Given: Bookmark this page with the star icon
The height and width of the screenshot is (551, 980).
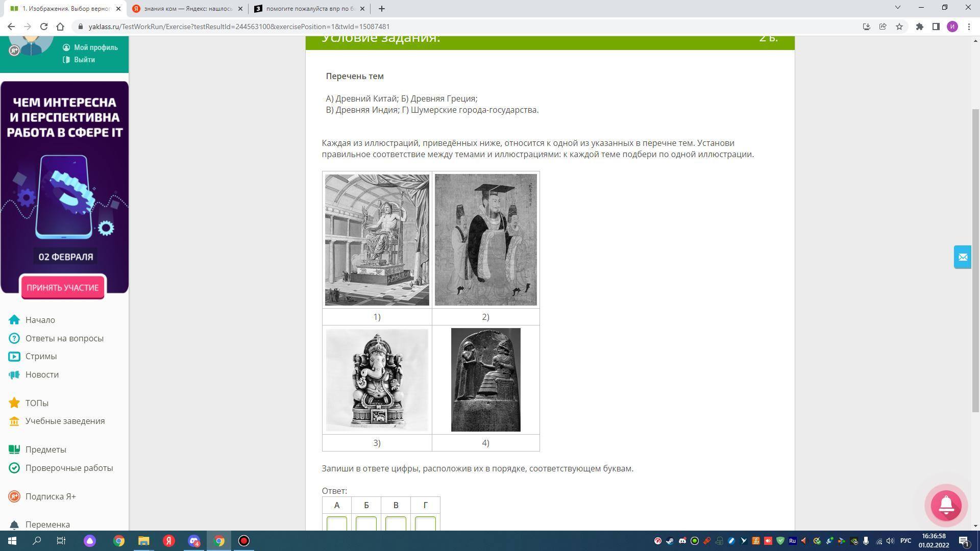Looking at the screenshot, I should [899, 27].
